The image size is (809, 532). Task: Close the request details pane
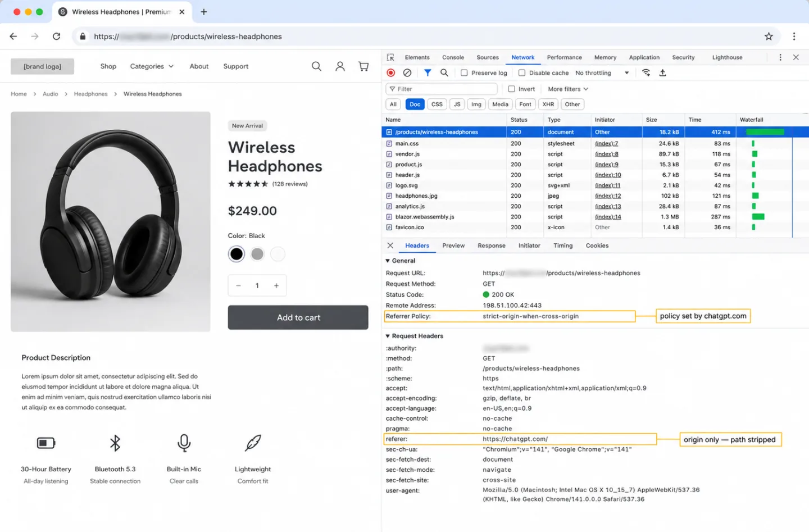coord(390,245)
